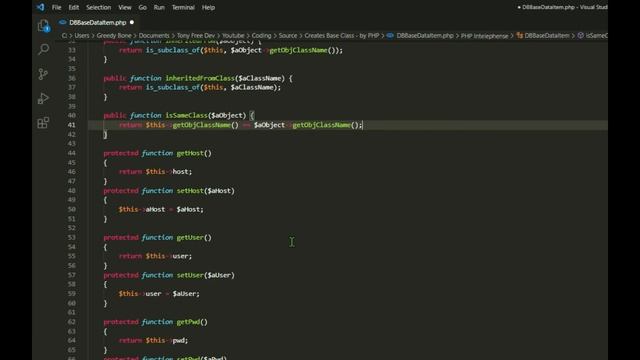The height and width of the screenshot is (360, 640).
Task: Open the Explorer view in activity bar
Action: pos(44,26)
